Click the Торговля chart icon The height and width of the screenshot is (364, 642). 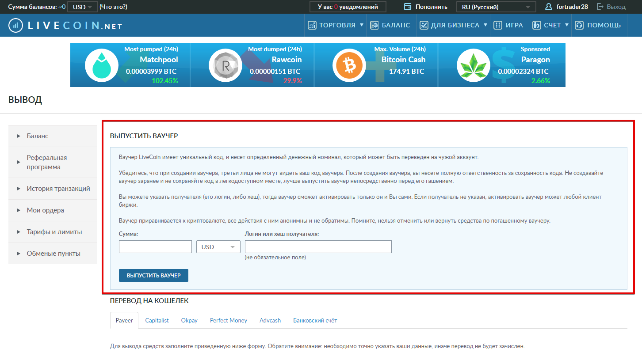point(312,25)
